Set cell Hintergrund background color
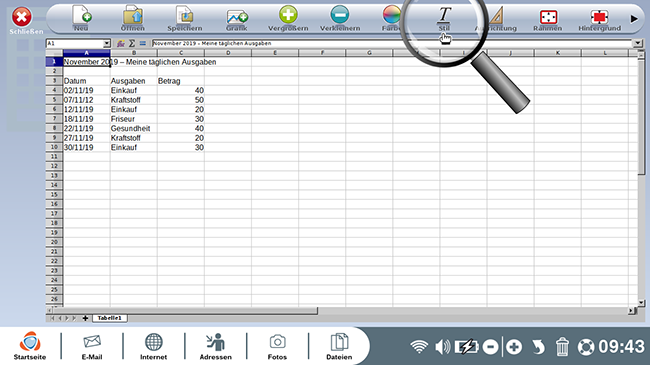 [599, 18]
